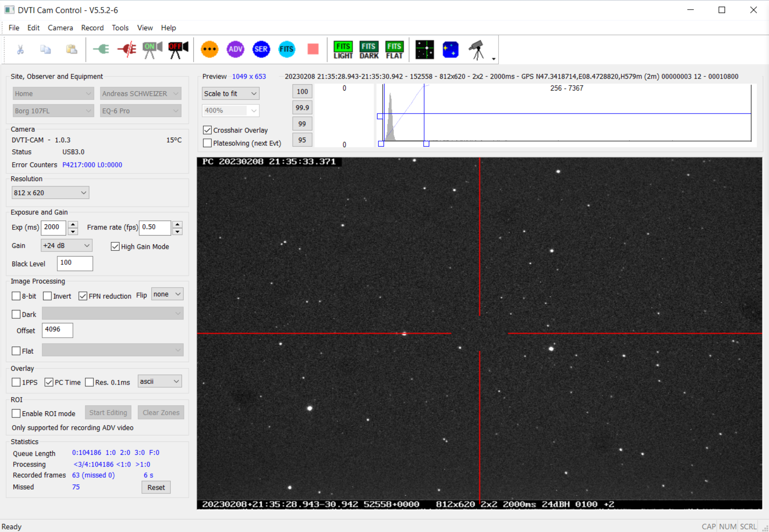Viewport: 769px width, 532px height.
Task: Expand the 812 x 620 resolution dropdown
Action: tap(50, 193)
